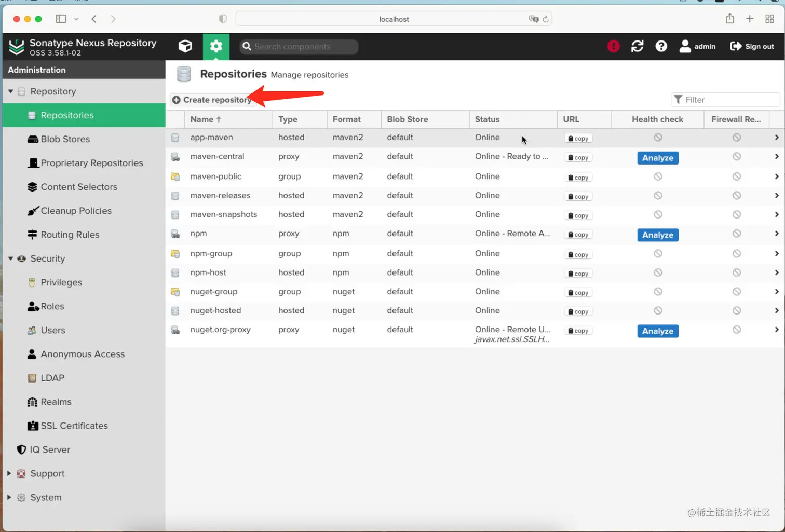The height and width of the screenshot is (532, 785).
Task: Click the maven-snapshots repository name
Action: [224, 214]
